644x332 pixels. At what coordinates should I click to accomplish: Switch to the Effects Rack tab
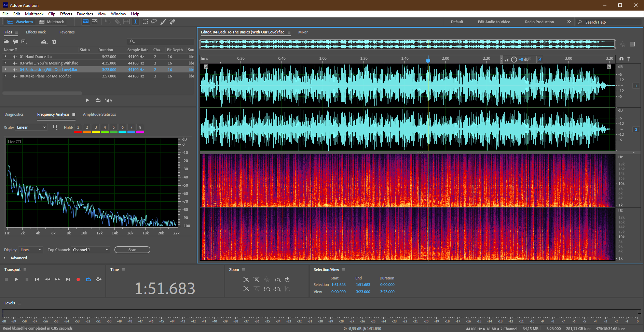coord(36,32)
